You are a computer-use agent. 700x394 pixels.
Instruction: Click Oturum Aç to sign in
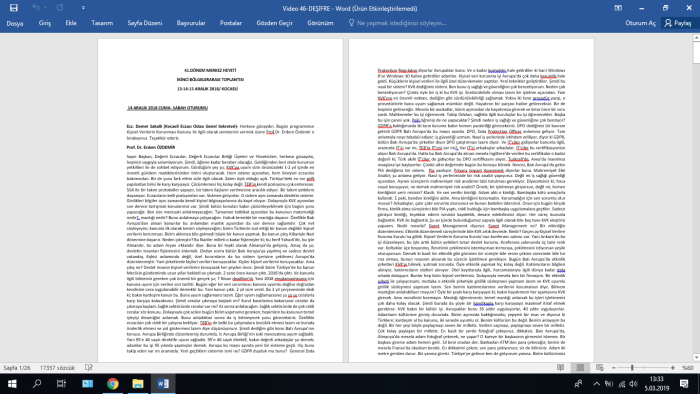[x=641, y=23]
